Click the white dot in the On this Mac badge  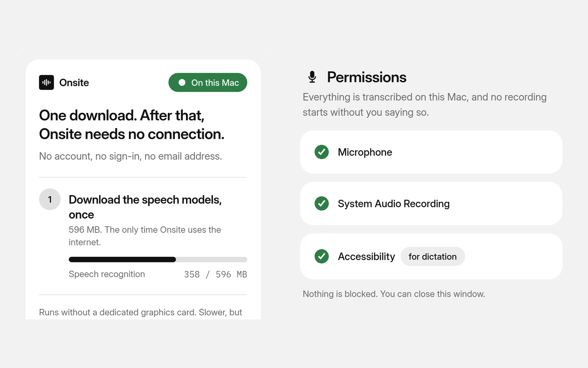tap(182, 82)
